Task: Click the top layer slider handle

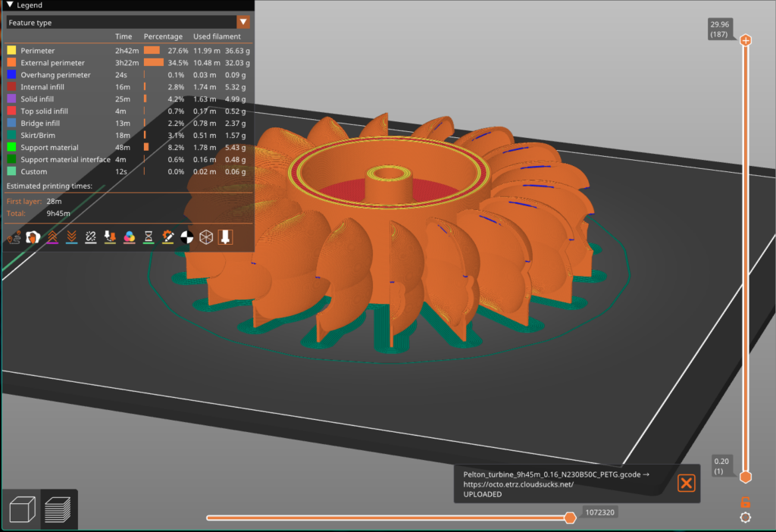Action: pos(746,40)
